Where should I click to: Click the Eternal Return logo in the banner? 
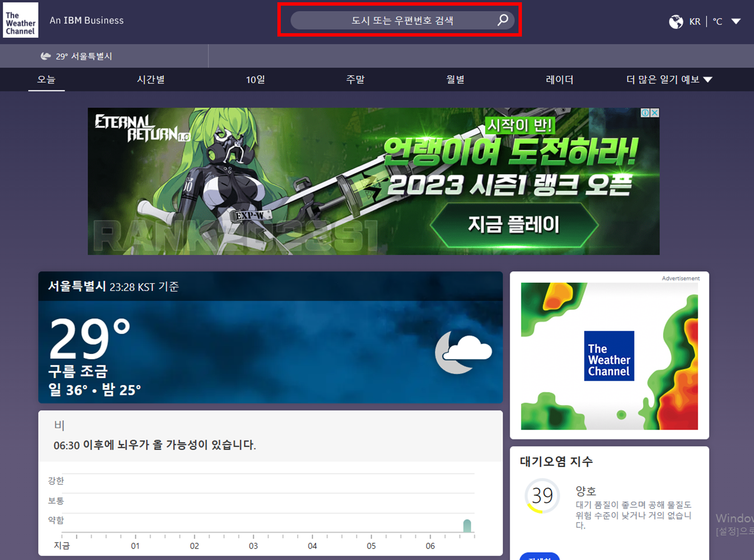coord(142,128)
